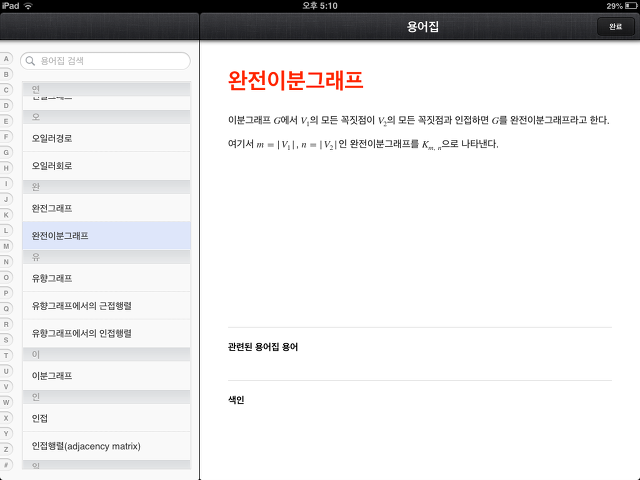Jump to index letter Z
This screenshot has height=480, width=640.
coord(6,449)
